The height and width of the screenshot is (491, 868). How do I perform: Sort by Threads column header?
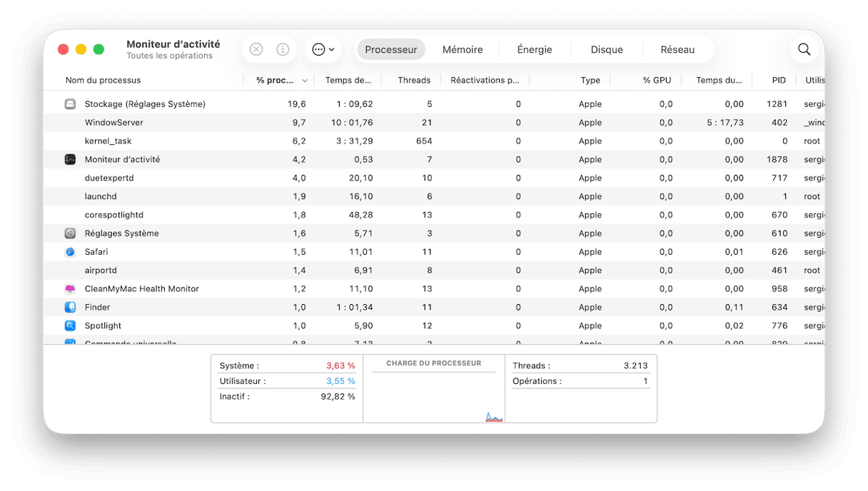(x=414, y=81)
